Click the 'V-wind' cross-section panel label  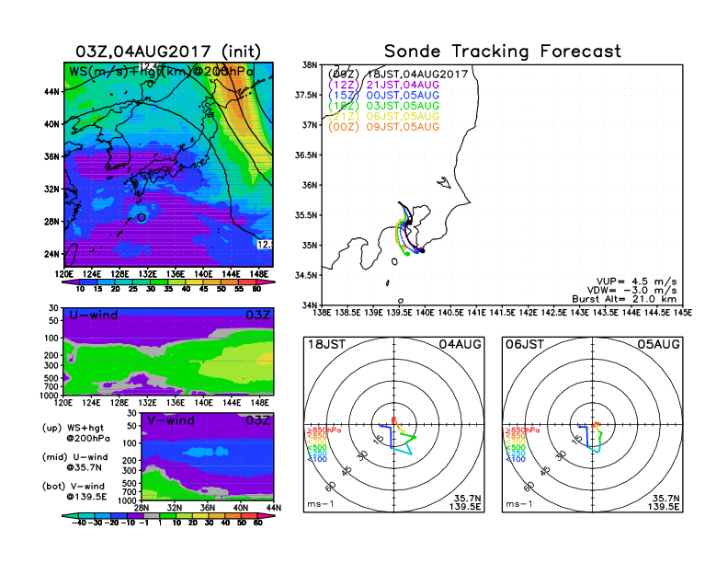pyautogui.click(x=170, y=420)
